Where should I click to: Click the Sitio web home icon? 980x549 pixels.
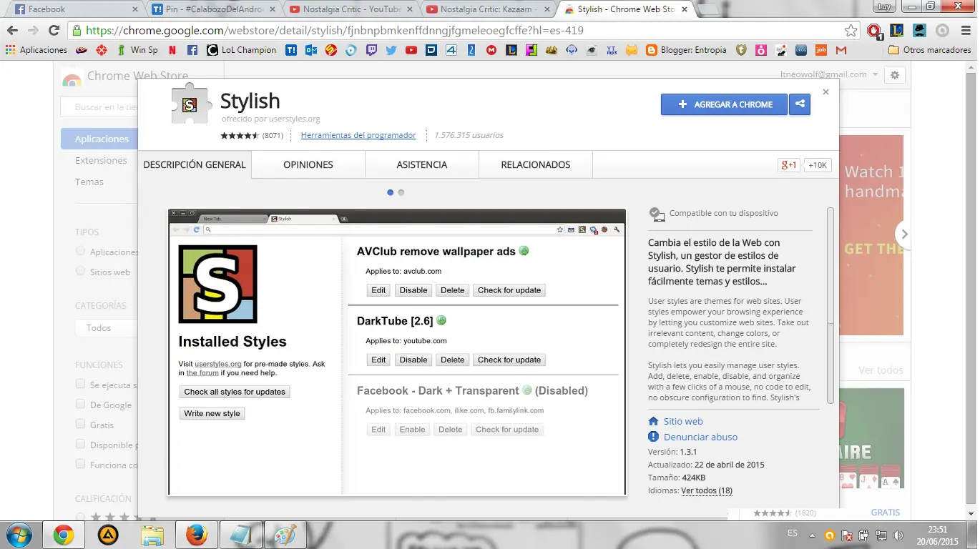point(653,422)
